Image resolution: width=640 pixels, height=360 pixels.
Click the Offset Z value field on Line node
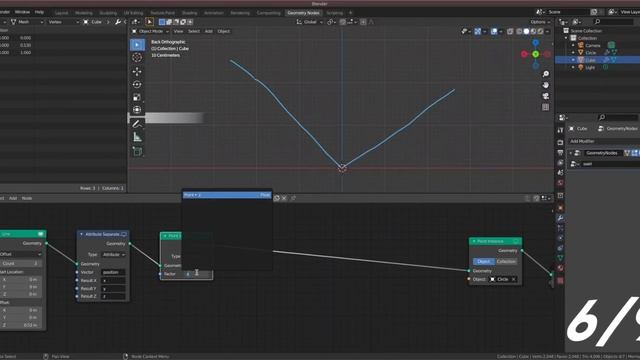coord(20,325)
